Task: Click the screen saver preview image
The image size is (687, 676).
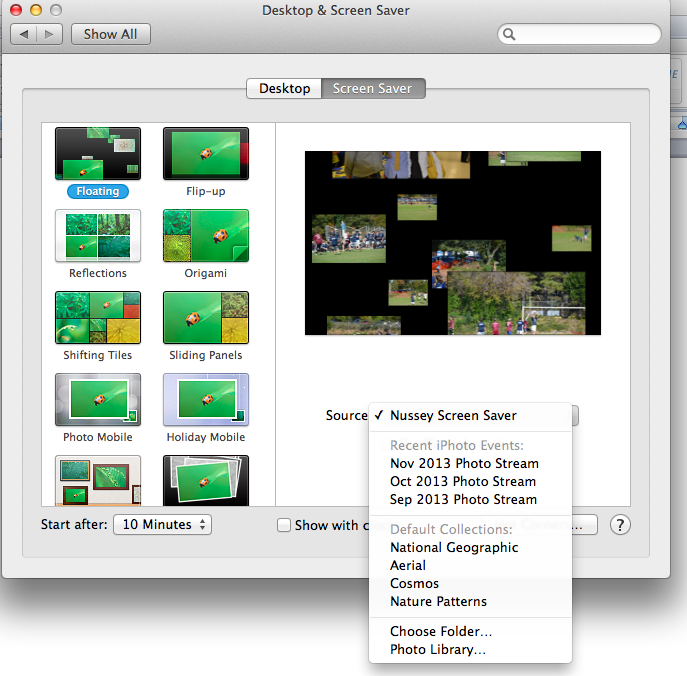Action: tap(452, 243)
